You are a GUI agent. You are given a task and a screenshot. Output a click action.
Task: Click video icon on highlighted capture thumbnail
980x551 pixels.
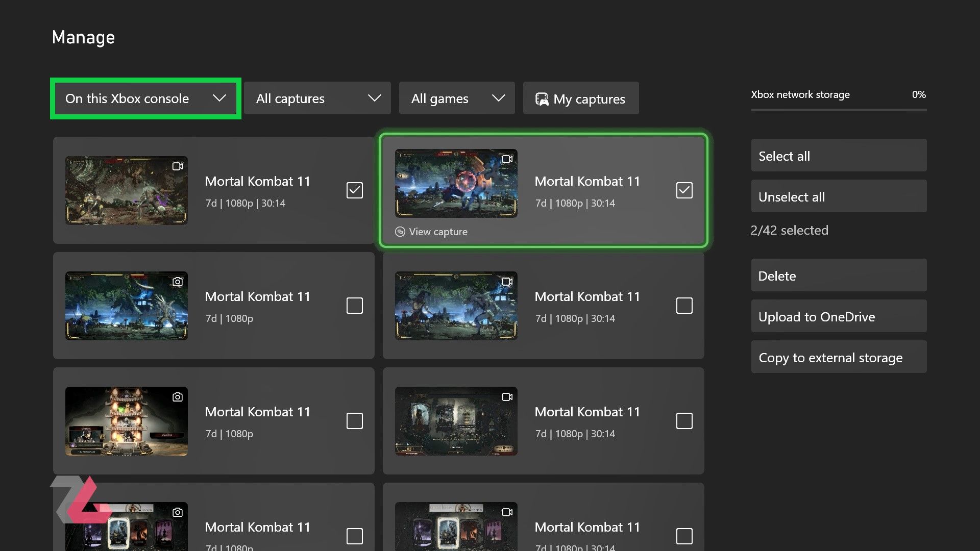point(507,159)
